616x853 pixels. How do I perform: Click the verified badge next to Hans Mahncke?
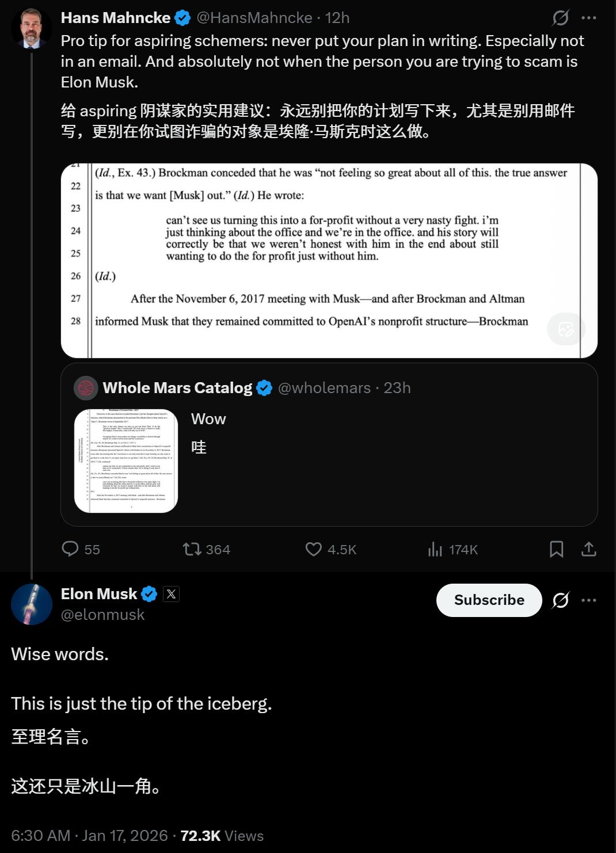point(183,17)
